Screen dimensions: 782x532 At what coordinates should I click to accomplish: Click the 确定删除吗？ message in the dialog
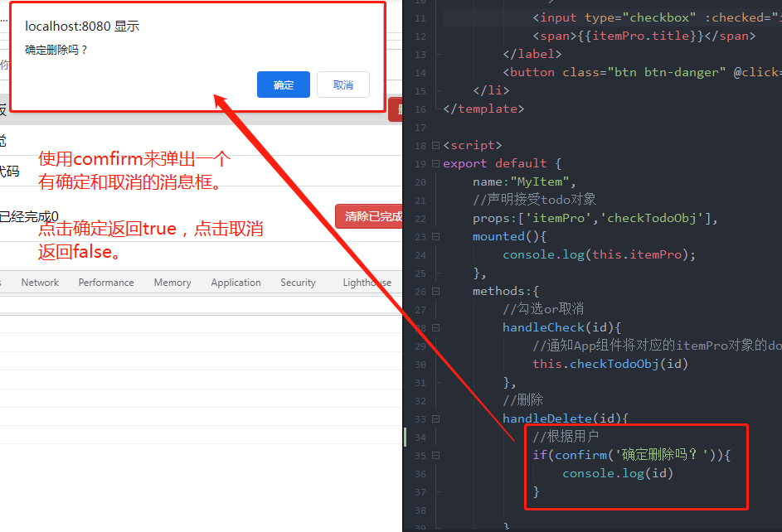click(x=56, y=50)
